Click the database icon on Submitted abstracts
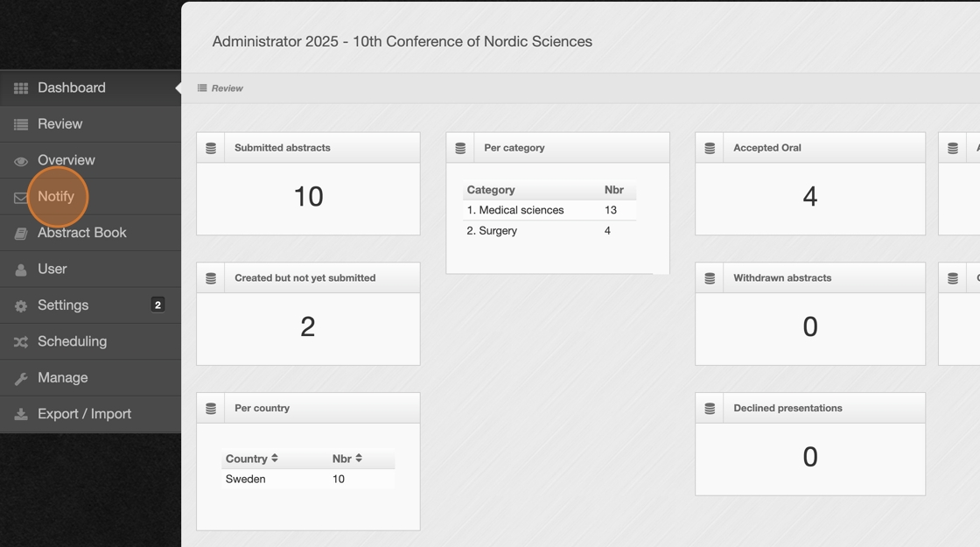The width and height of the screenshot is (980, 547). [x=211, y=148]
